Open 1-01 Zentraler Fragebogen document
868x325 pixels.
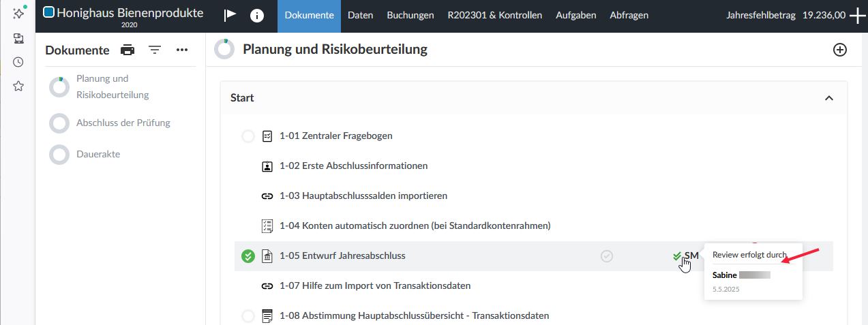pos(336,136)
